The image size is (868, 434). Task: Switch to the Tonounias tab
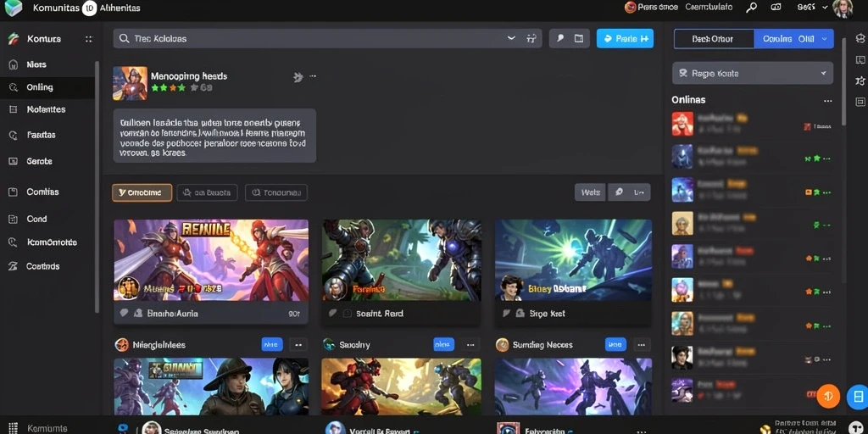(x=276, y=192)
